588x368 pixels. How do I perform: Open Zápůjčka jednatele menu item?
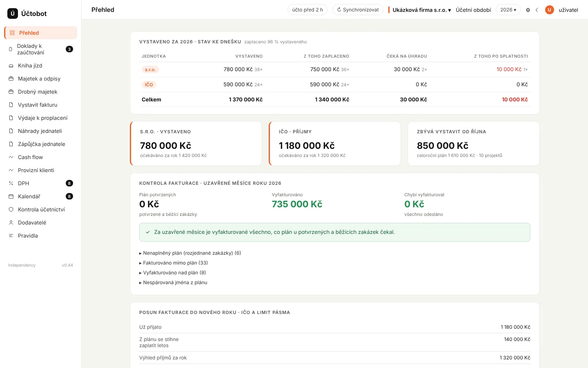coord(41,144)
